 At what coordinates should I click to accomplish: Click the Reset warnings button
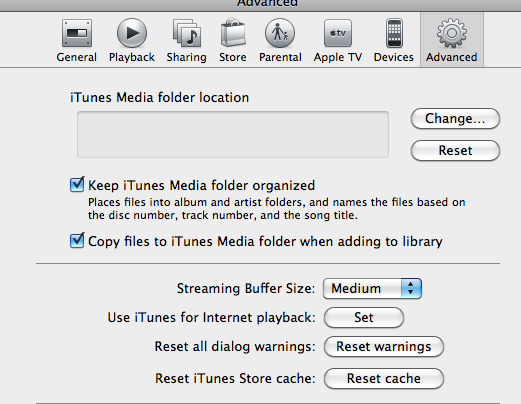[384, 347]
